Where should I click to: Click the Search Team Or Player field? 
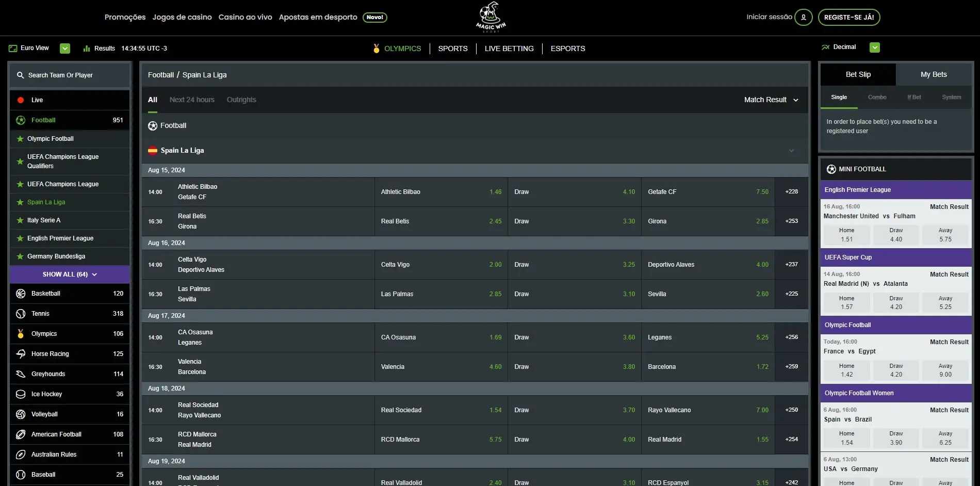click(x=70, y=75)
